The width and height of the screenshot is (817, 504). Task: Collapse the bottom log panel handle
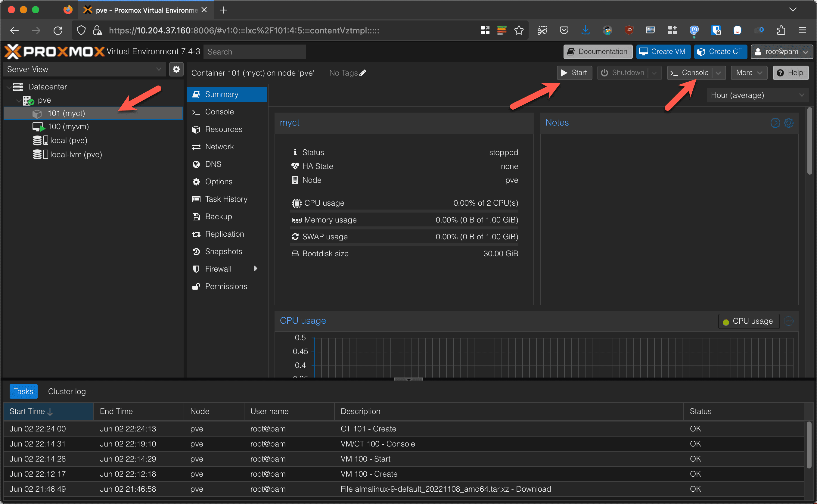pyautogui.click(x=408, y=379)
